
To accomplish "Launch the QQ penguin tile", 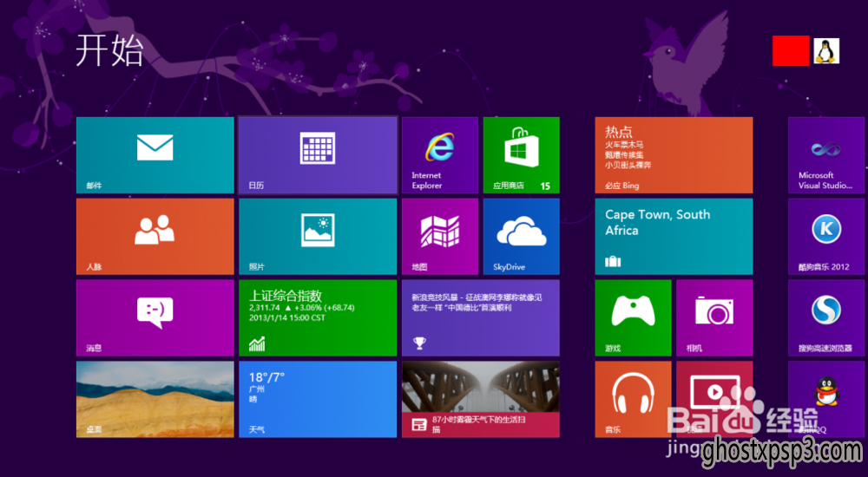I will click(x=826, y=399).
